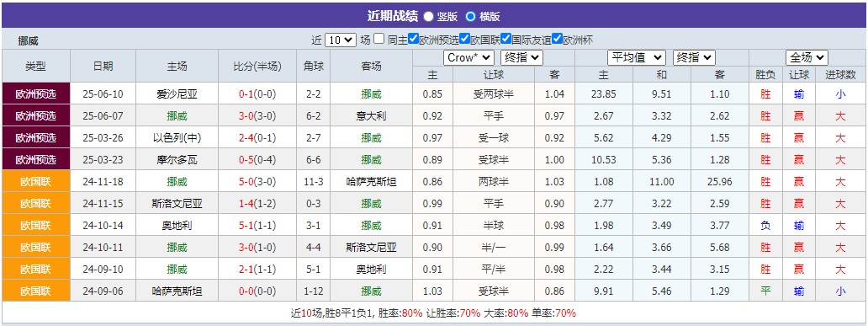Click the date 25-03-26 cell
The height and width of the screenshot is (326, 868).
(x=103, y=138)
